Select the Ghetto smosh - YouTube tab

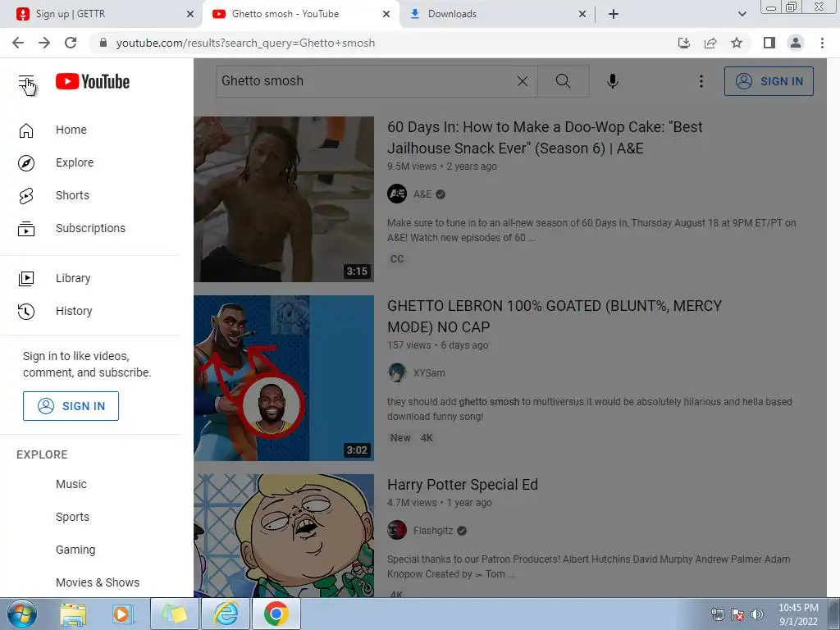300,15
